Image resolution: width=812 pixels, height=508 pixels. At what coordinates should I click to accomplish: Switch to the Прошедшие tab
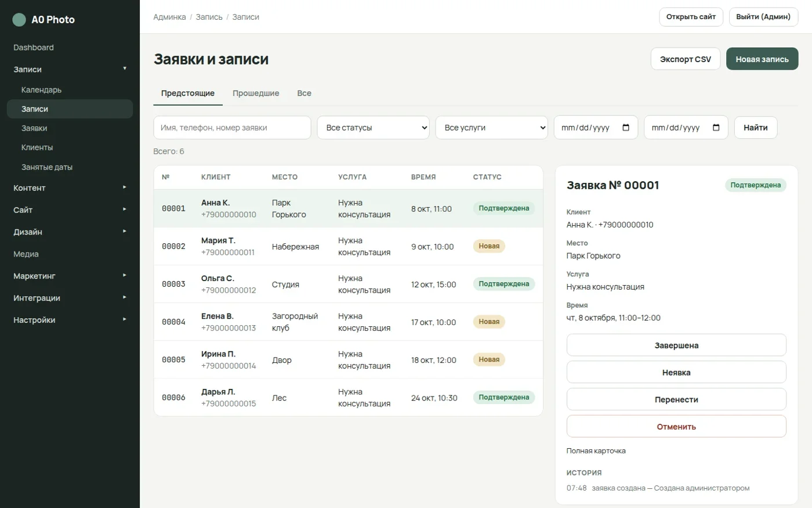[256, 93]
